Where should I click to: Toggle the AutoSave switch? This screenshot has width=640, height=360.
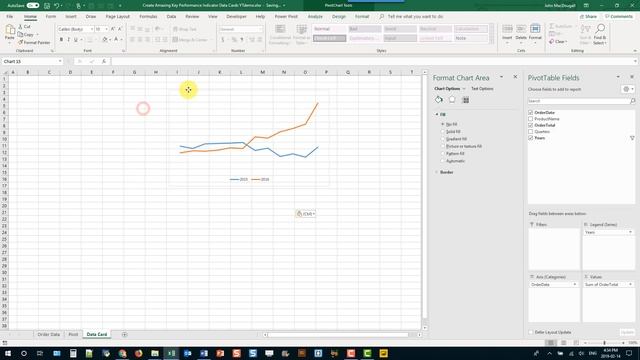33,6
